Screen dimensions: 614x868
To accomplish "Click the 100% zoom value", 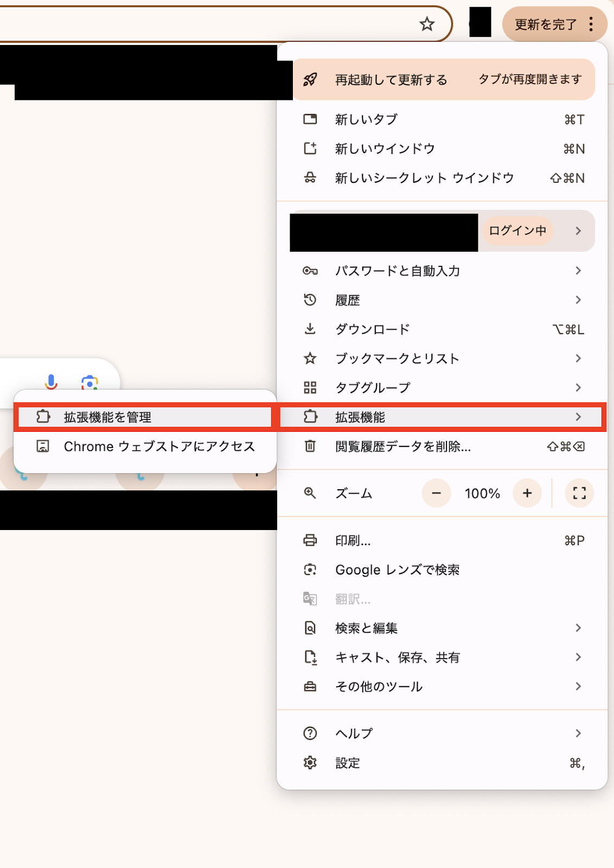I will coord(482,494).
